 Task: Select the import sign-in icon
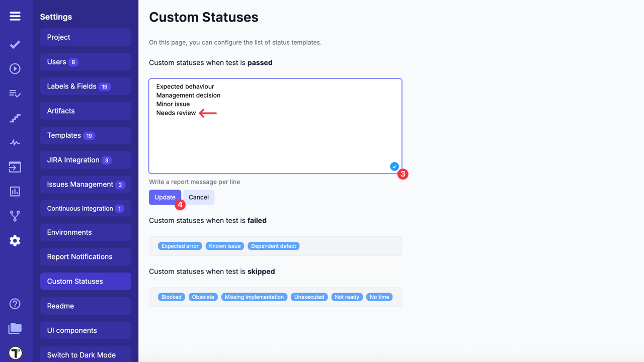(15, 167)
